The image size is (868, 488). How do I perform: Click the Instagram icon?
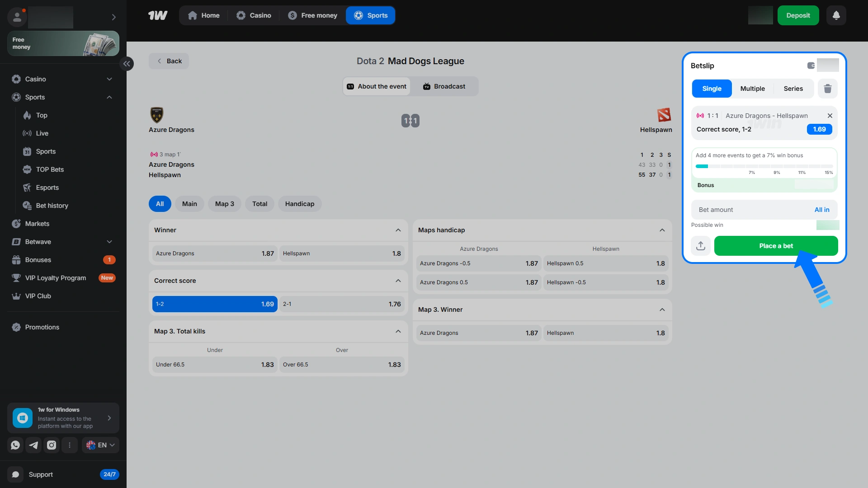pyautogui.click(x=52, y=445)
